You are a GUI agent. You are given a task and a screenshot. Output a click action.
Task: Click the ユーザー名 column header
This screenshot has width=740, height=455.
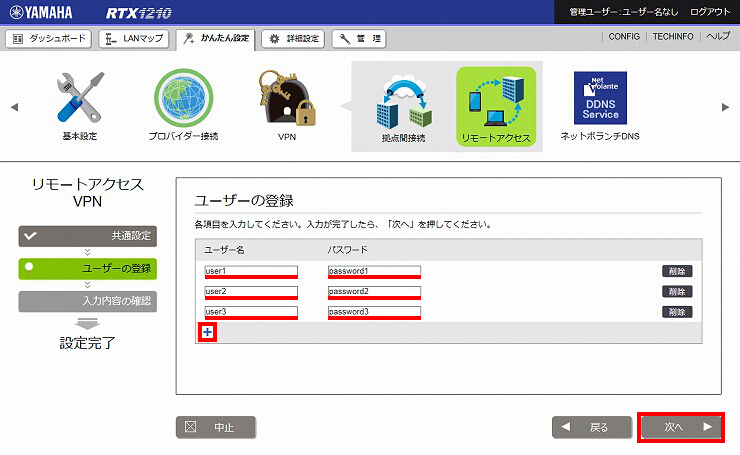pyautogui.click(x=224, y=250)
